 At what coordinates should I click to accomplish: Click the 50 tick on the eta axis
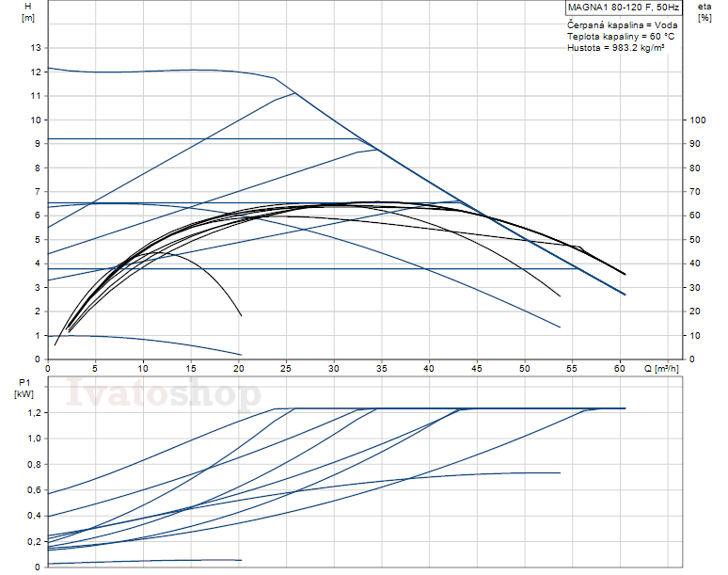[695, 240]
